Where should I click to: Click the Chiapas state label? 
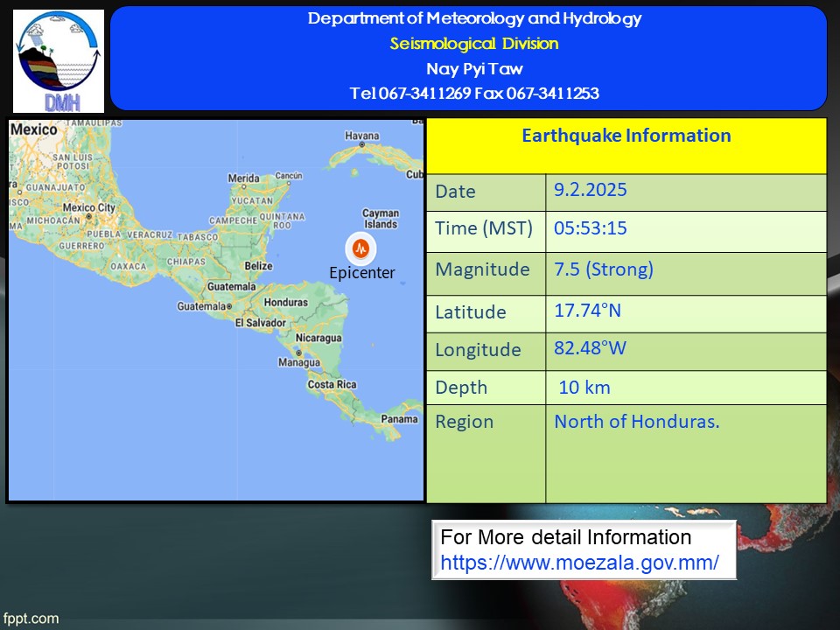pyautogui.click(x=185, y=262)
